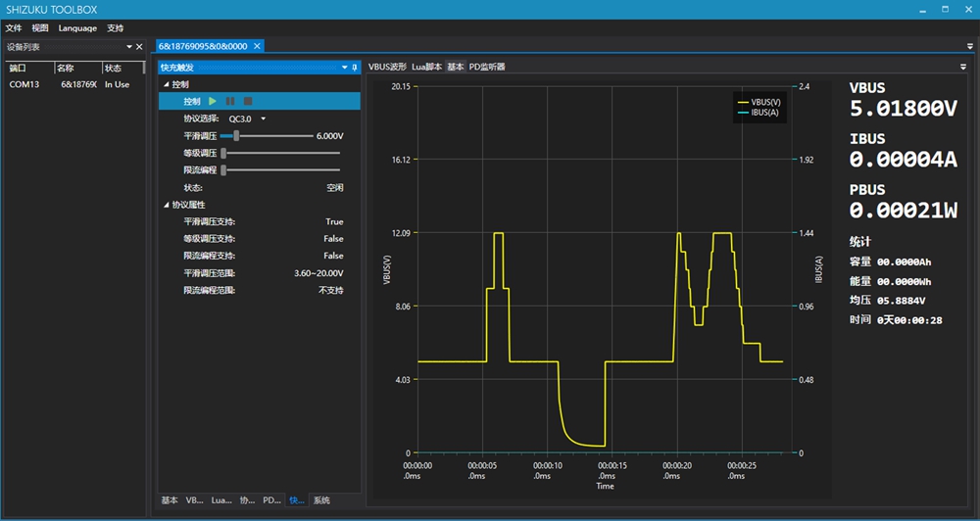980x521 pixels.
Task: Switch to PD监听器 tab
Action: coord(487,67)
